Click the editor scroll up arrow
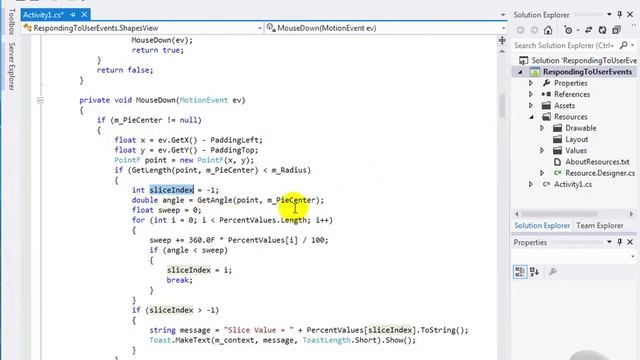 [502, 51]
